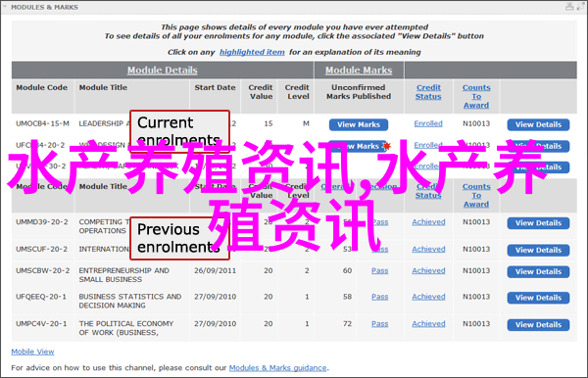Click Pass decision for UMPC4V-20-1
Screen dimensions: 588x378
coord(380,324)
